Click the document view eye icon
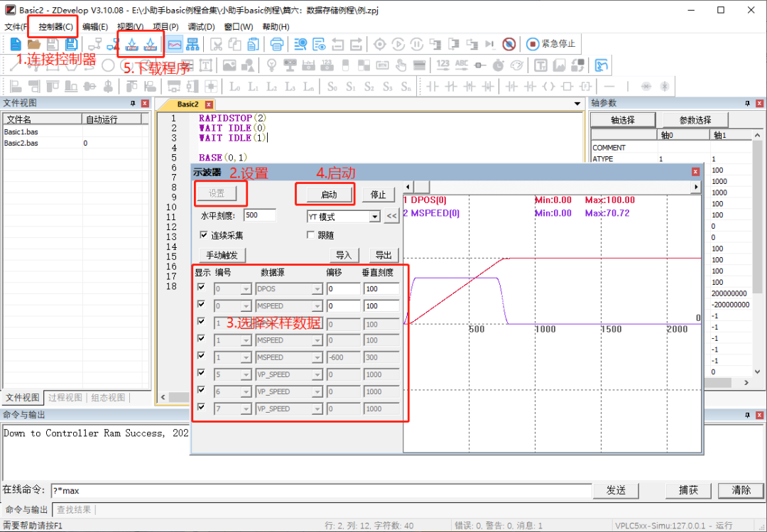Image resolution: width=767 pixels, height=532 pixels. 319,45
